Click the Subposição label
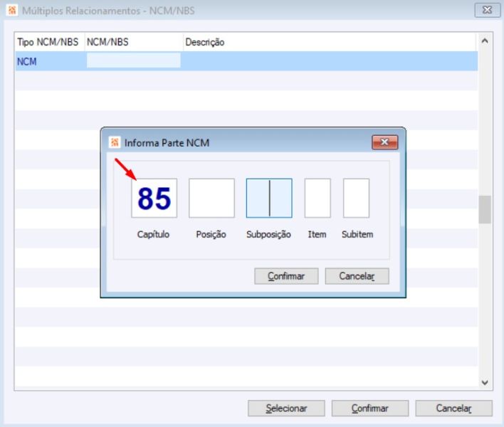The width and height of the screenshot is (504, 427). 268,235
